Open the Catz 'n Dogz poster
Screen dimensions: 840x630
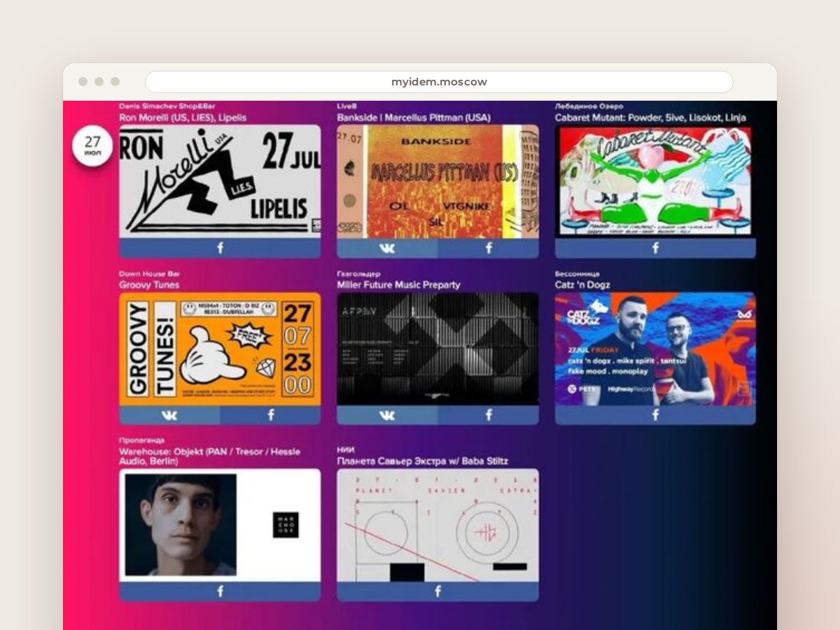point(655,349)
